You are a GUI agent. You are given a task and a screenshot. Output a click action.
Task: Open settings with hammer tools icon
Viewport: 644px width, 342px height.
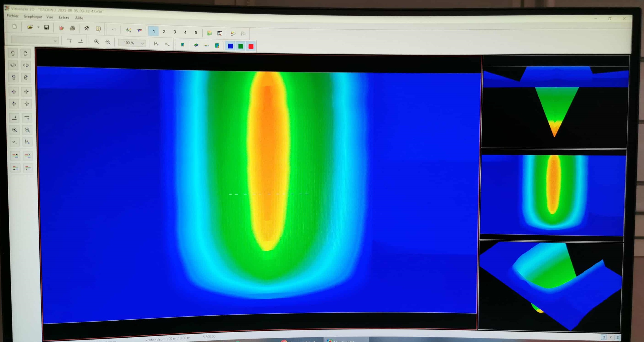coord(86,28)
